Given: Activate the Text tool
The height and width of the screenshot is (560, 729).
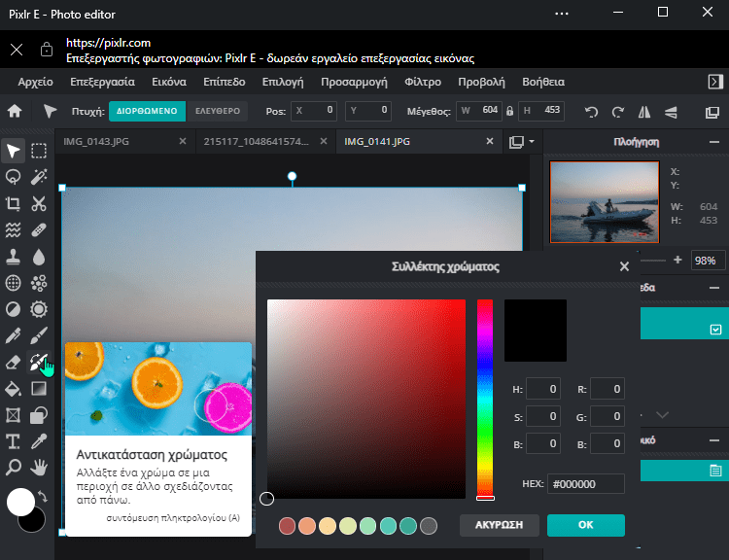Looking at the screenshot, I should click(14, 441).
